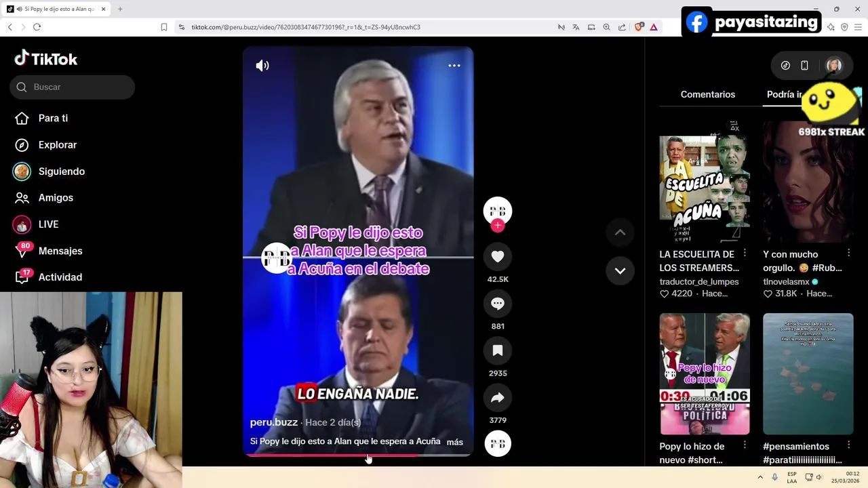The height and width of the screenshot is (488, 868).
Task: Visit the traductor_de_lumpes profile
Action: pos(699,281)
